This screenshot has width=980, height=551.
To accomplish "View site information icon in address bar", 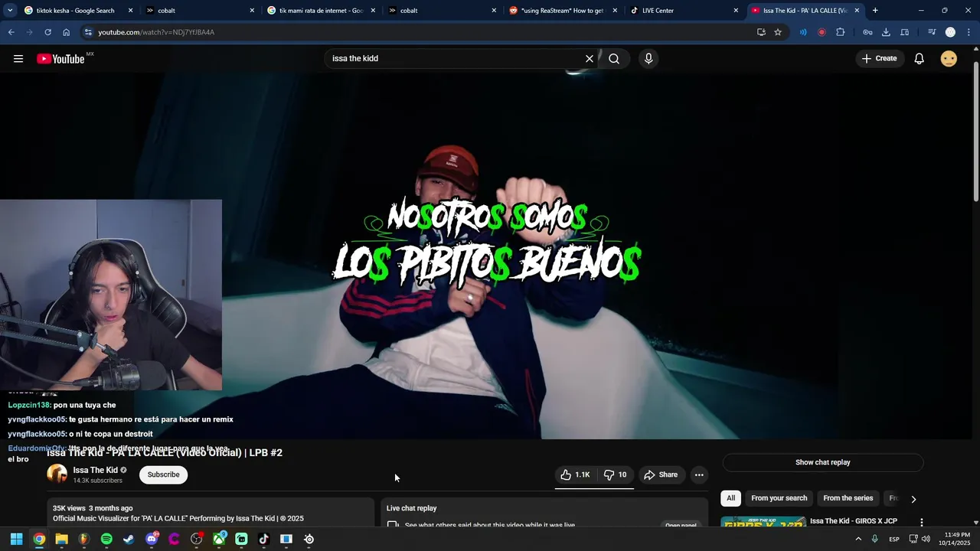I will 89,32.
